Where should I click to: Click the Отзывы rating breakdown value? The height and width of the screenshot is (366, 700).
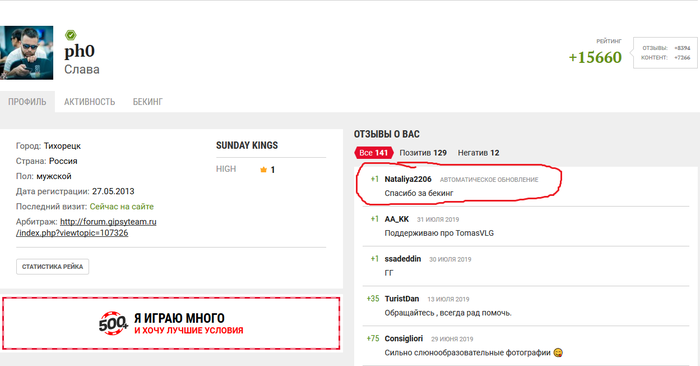(x=682, y=48)
